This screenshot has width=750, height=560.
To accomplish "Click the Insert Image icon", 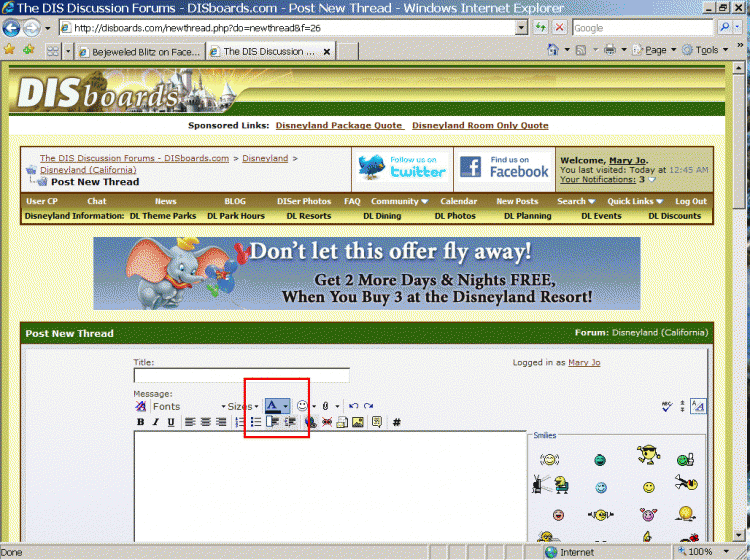I will [x=358, y=422].
